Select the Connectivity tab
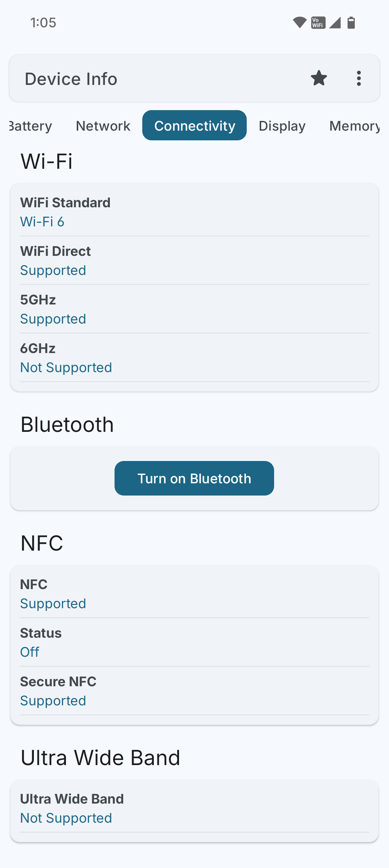This screenshot has width=389, height=868. pyautogui.click(x=194, y=126)
